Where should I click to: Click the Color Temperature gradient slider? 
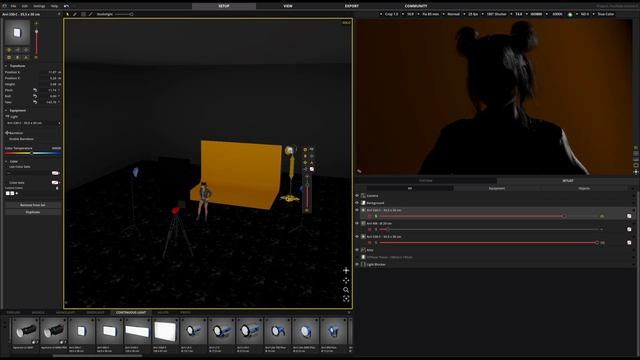(x=33, y=153)
